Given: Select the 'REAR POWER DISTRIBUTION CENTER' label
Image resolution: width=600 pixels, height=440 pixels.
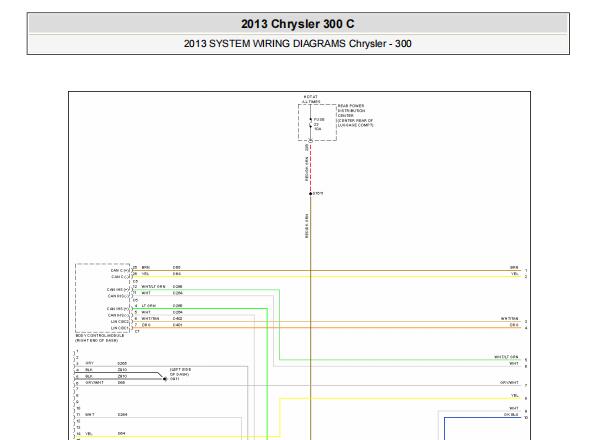Looking at the screenshot, I should 351,111.
